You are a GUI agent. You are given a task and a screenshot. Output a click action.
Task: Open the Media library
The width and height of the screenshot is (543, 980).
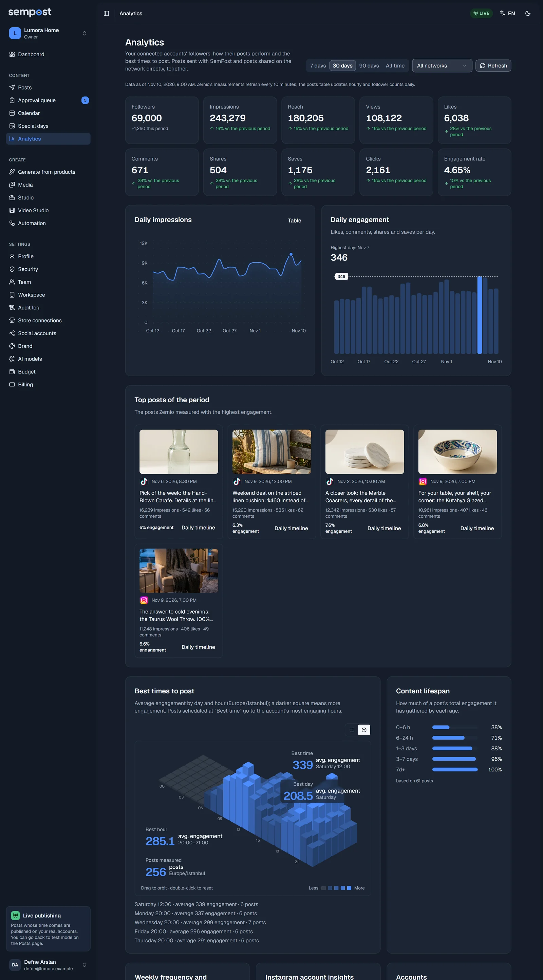[48, 185]
